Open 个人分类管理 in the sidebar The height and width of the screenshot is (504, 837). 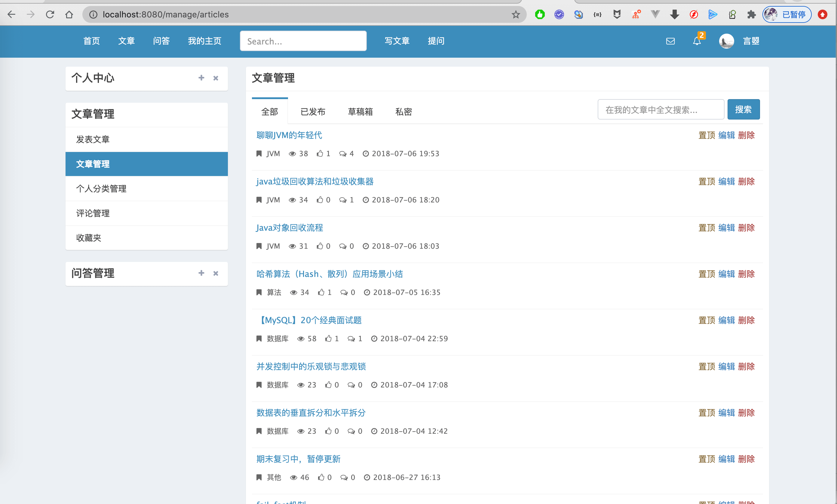pos(101,189)
